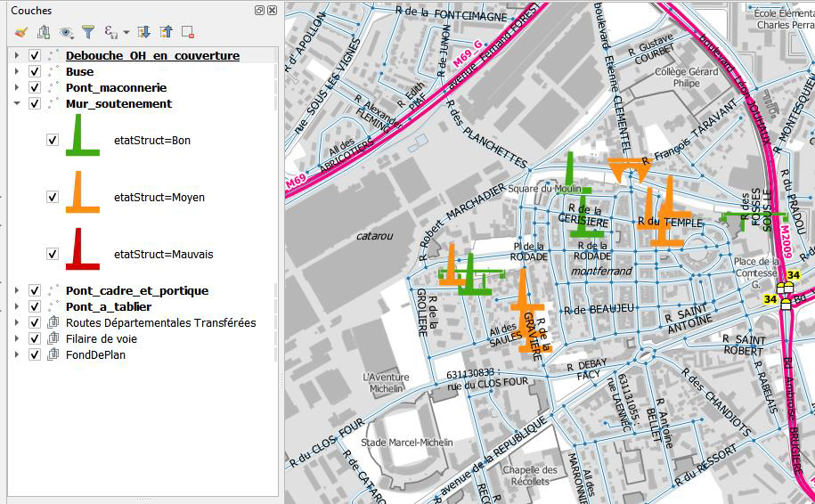Screen dimensions: 815x504
Task: Toggle visibility of FondDePlan layer
Action: pos(35,354)
